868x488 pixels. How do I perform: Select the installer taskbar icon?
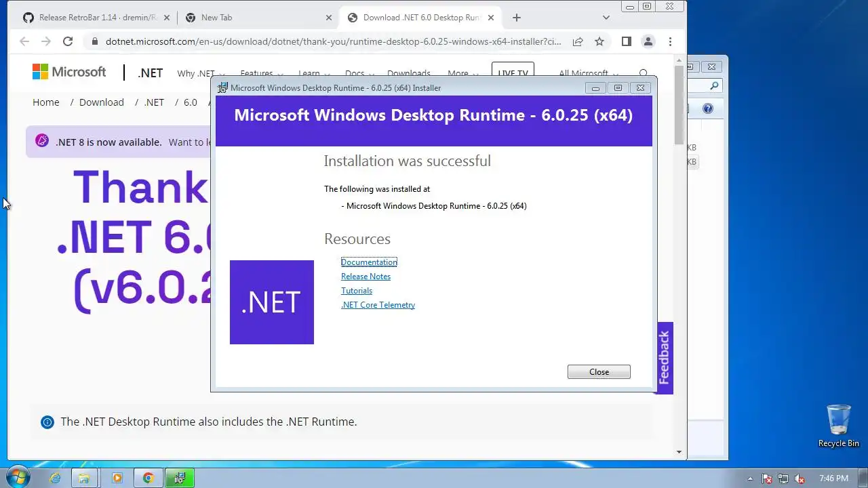[180, 479]
